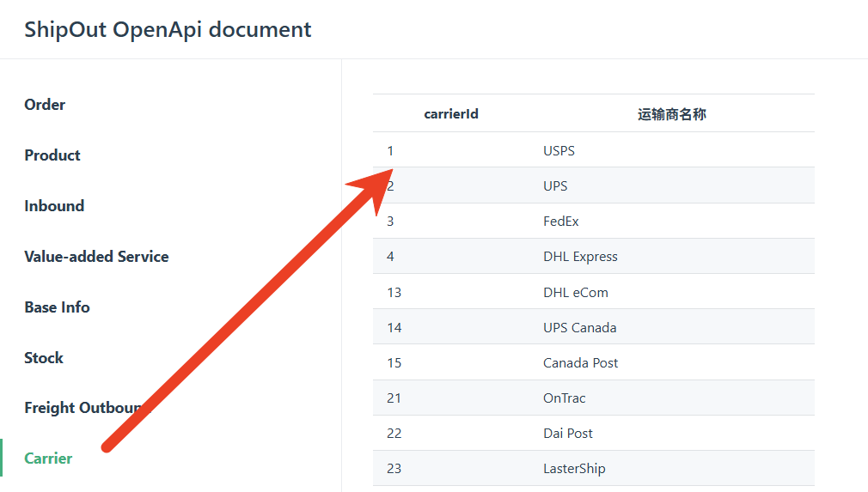The image size is (868, 492).
Task: Select the USPS carrier name cell
Action: click(x=559, y=151)
